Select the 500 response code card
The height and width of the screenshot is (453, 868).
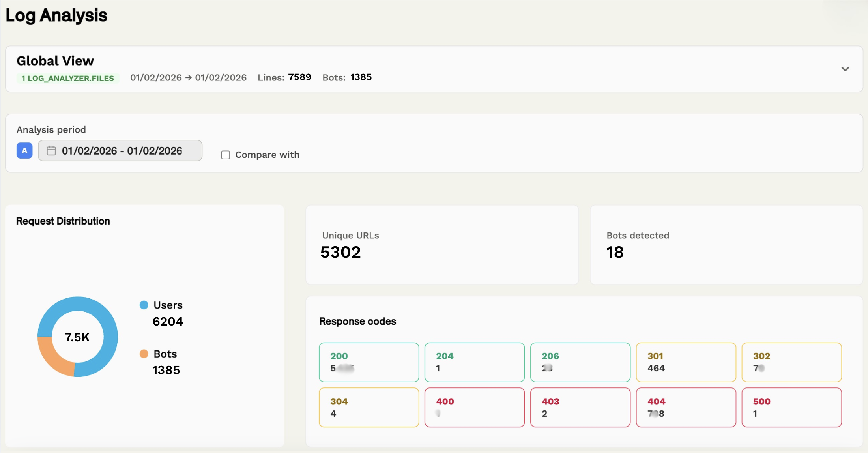[791, 407]
